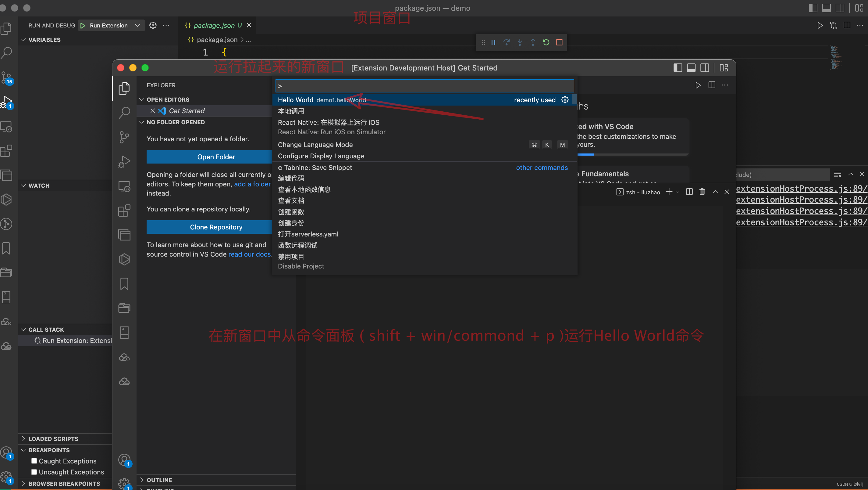
Task: Click the green Restart debug icon
Action: coord(546,42)
